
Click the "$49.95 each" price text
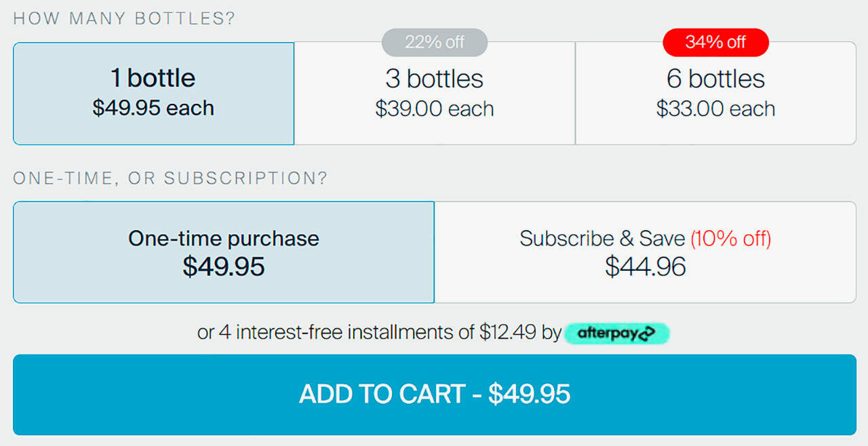[x=153, y=108]
